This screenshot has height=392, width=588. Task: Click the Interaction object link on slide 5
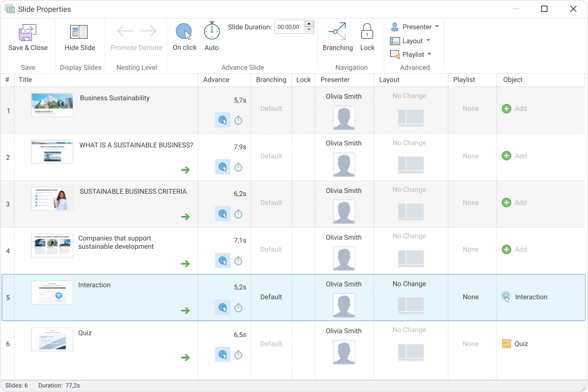point(531,297)
